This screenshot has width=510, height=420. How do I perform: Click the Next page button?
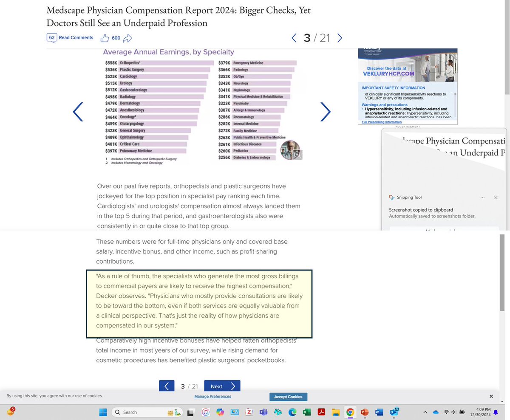point(222,386)
